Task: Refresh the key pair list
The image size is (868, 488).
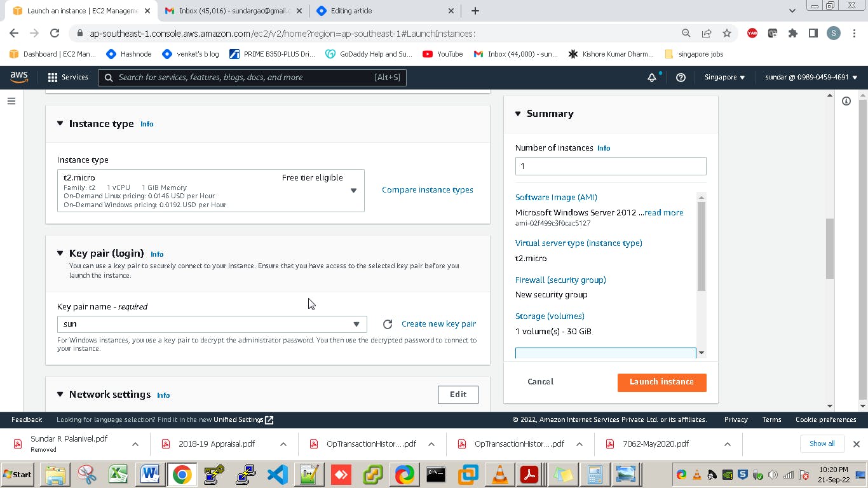Action: (388, 324)
